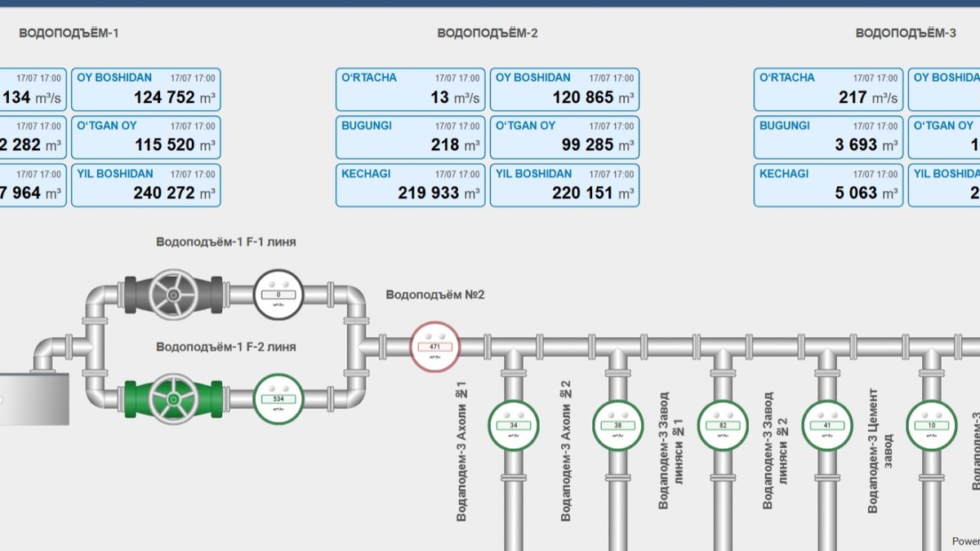Image resolution: width=980 pixels, height=551 pixels.
Task: Select Завод линяси №1 meter showing 82
Action: pos(723,425)
